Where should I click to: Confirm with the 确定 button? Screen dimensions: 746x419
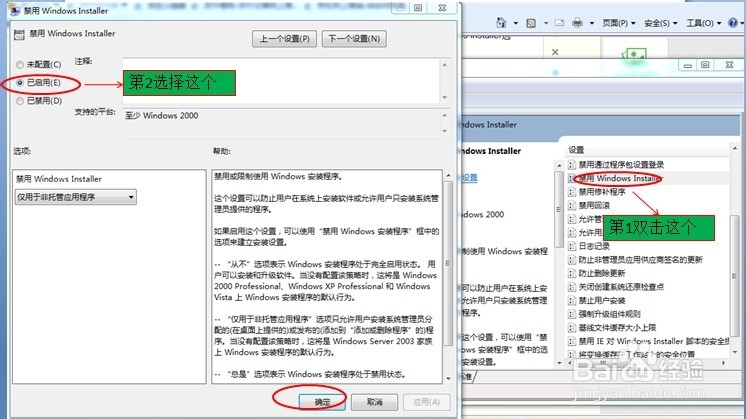point(322,402)
